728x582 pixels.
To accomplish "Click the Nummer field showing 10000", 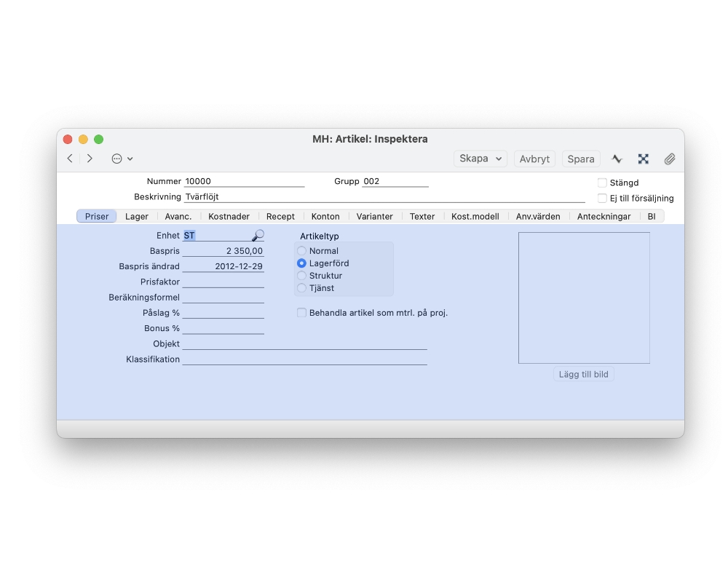I will pyautogui.click(x=244, y=181).
